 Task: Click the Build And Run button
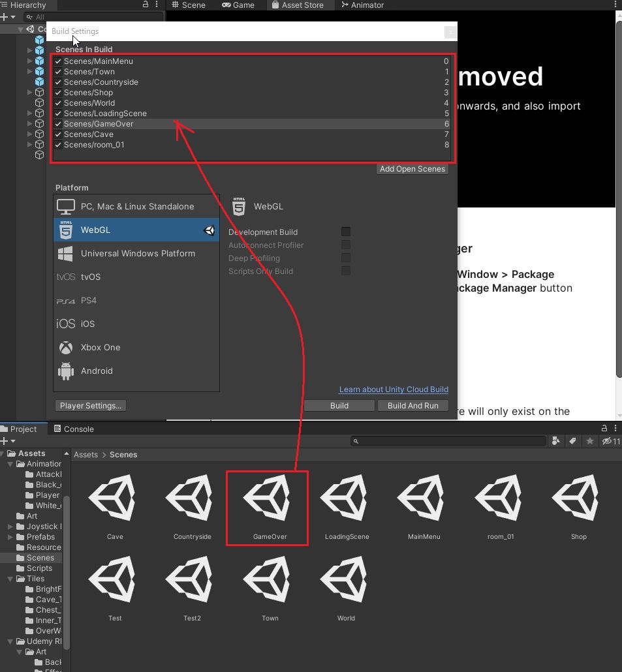pos(413,405)
